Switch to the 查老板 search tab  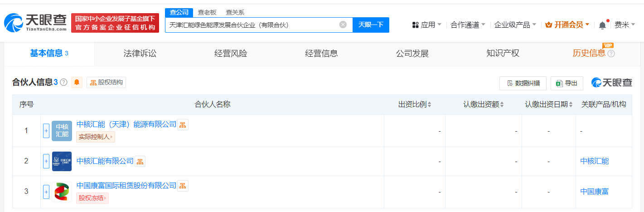click(x=207, y=12)
